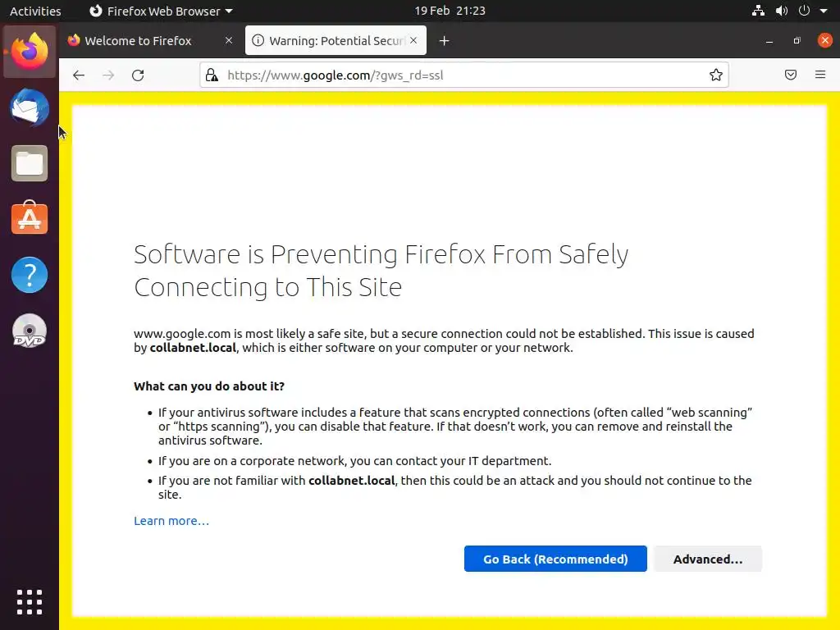Open the Files manager from the dock

pos(30,163)
